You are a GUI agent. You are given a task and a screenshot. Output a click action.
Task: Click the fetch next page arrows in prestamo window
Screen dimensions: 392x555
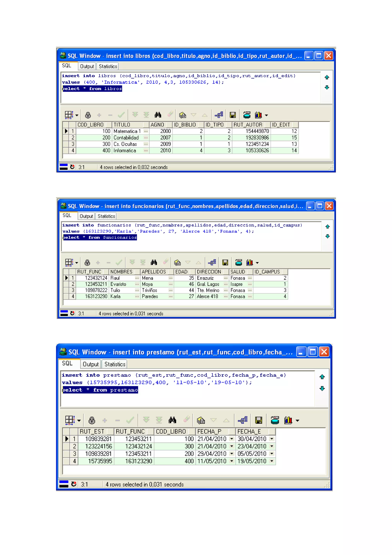[x=146, y=420]
